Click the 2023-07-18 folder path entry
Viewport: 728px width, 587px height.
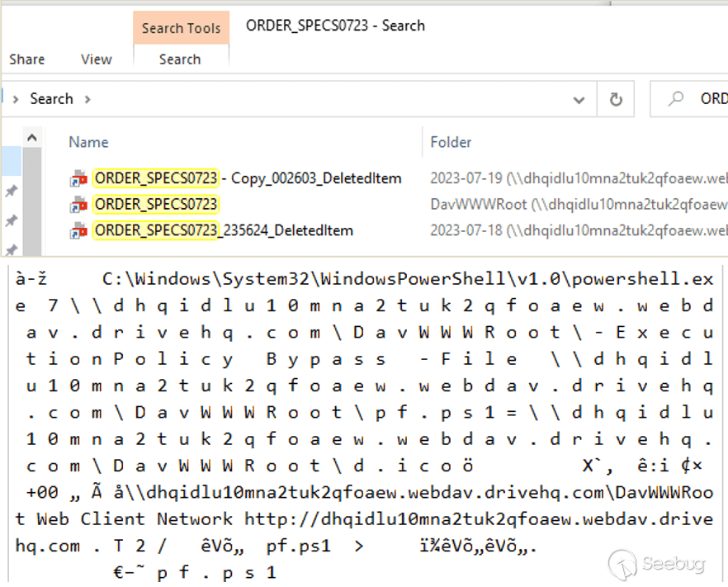coord(579,230)
